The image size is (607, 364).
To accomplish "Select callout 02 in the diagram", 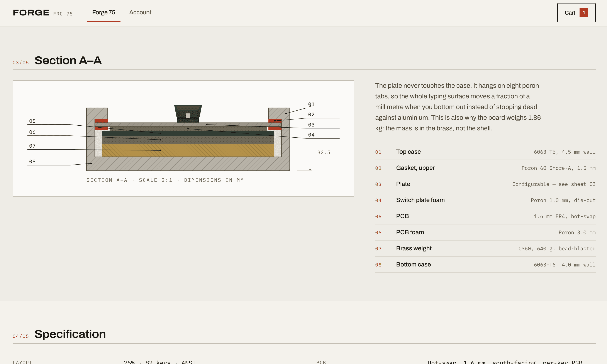I will click(x=311, y=115).
